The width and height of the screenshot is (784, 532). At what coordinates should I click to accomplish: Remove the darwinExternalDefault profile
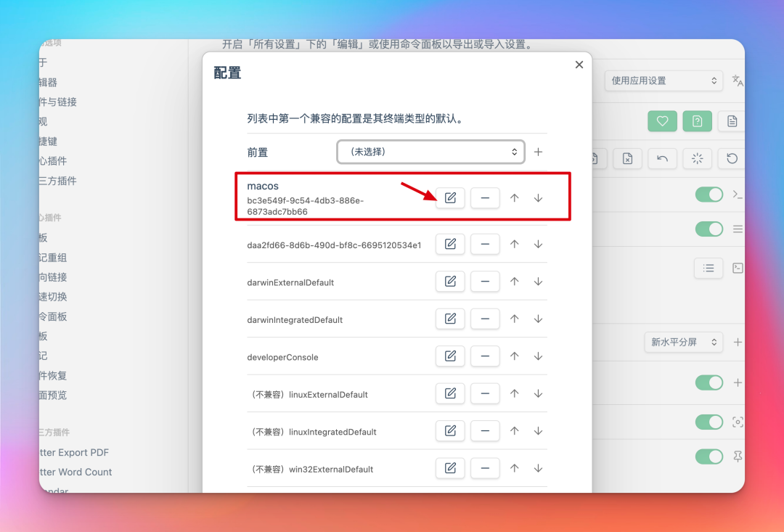(x=485, y=282)
